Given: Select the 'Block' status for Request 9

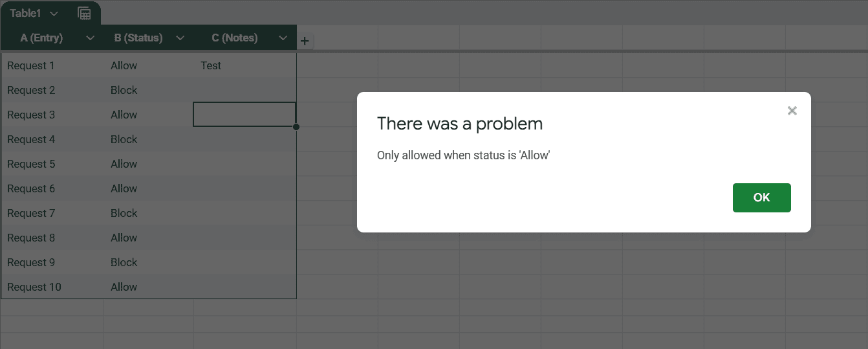Looking at the screenshot, I should point(149,262).
